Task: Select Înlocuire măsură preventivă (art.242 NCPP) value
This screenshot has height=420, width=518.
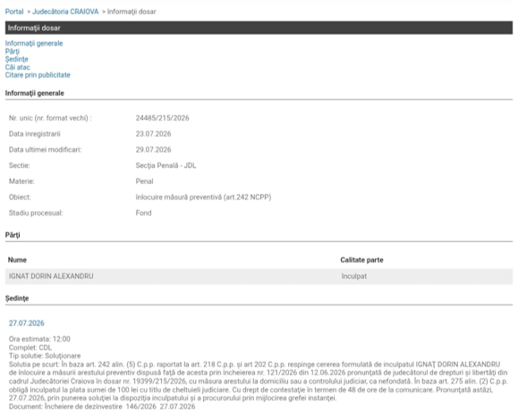Action: click(x=203, y=197)
